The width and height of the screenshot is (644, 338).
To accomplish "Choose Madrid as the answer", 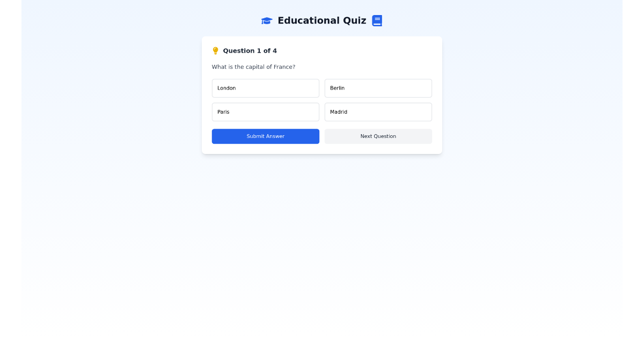I will point(378,112).
